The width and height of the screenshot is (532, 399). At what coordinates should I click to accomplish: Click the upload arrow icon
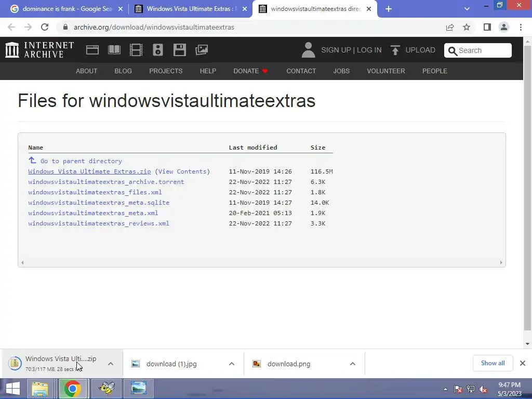click(x=395, y=50)
